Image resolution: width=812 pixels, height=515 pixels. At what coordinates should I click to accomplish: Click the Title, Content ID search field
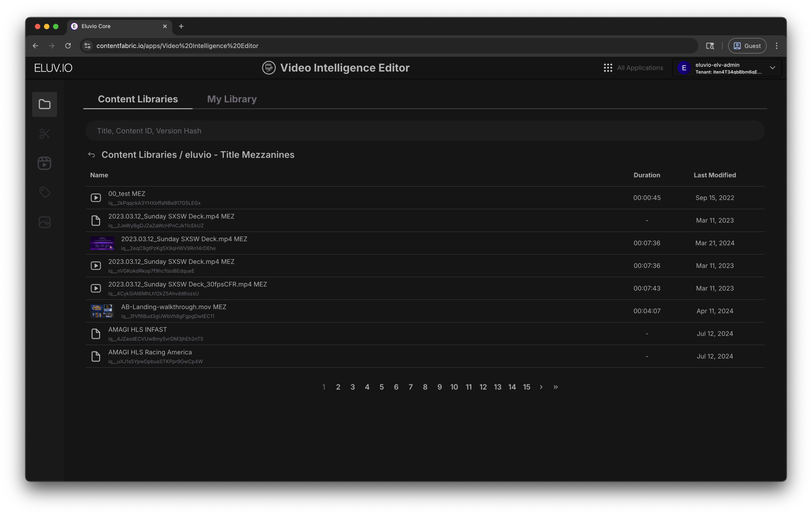[425, 131]
